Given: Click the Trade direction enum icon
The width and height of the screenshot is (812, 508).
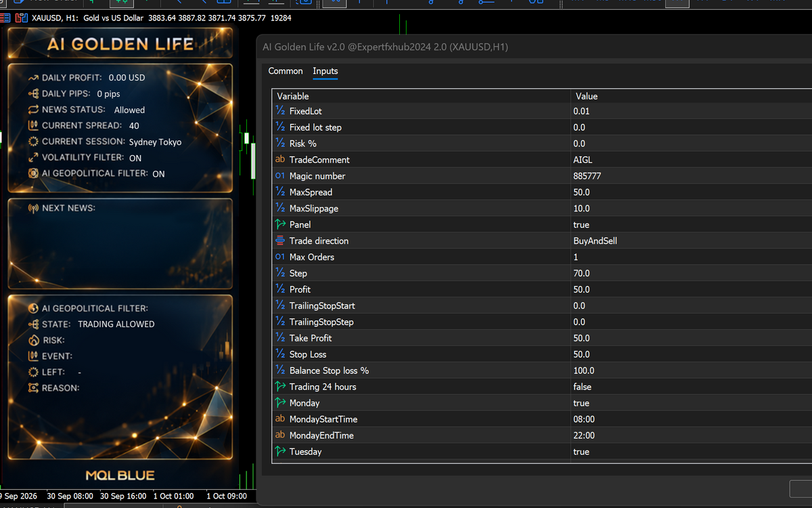Looking at the screenshot, I should (x=280, y=240).
